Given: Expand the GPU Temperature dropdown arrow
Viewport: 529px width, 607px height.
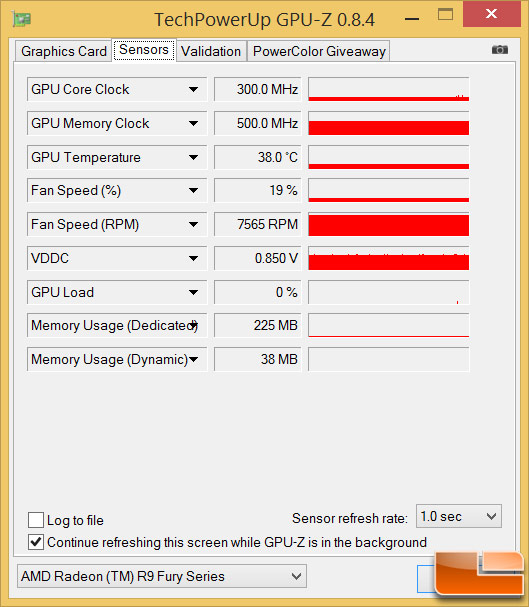Looking at the screenshot, I should [x=193, y=157].
